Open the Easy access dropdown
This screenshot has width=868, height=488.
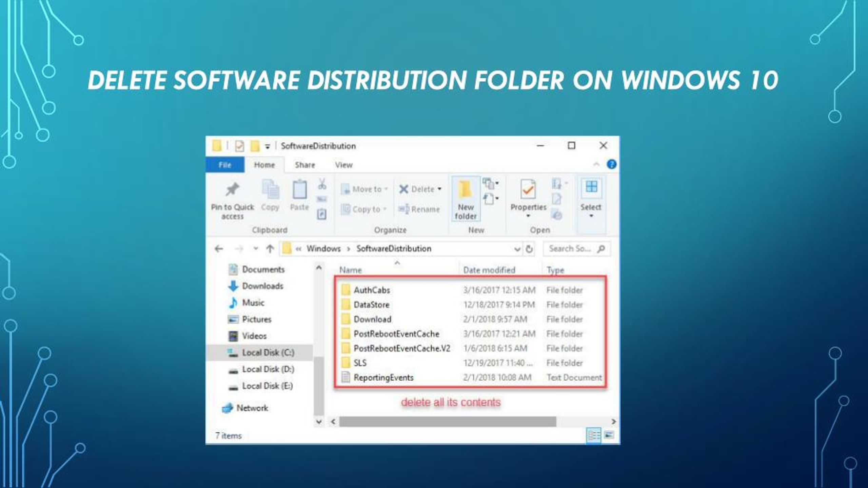(491, 199)
